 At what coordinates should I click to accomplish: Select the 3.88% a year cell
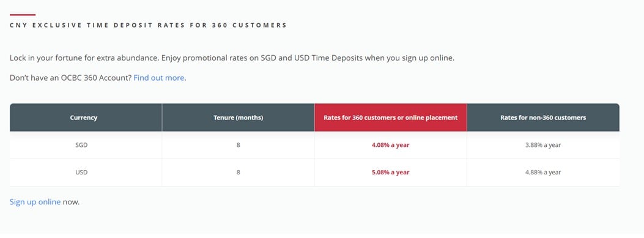click(543, 145)
